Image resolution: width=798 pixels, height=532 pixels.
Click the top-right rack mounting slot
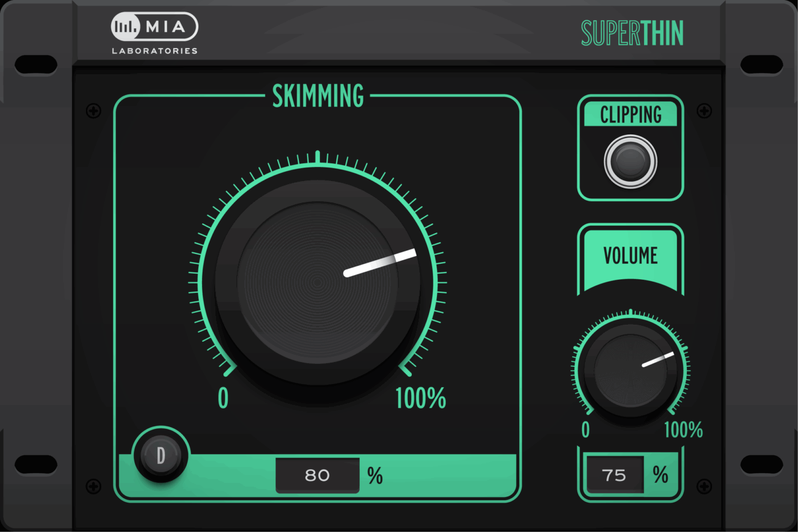[x=761, y=64]
